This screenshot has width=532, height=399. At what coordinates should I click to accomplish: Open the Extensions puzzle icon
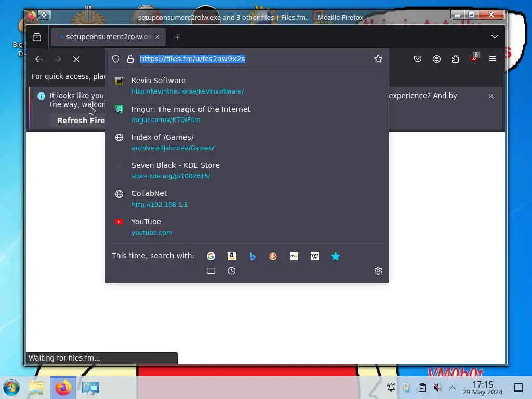455,59
